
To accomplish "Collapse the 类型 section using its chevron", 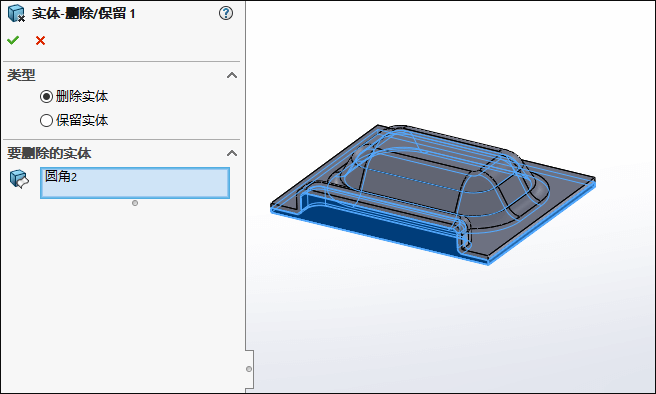I will click(x=232, y=75).
